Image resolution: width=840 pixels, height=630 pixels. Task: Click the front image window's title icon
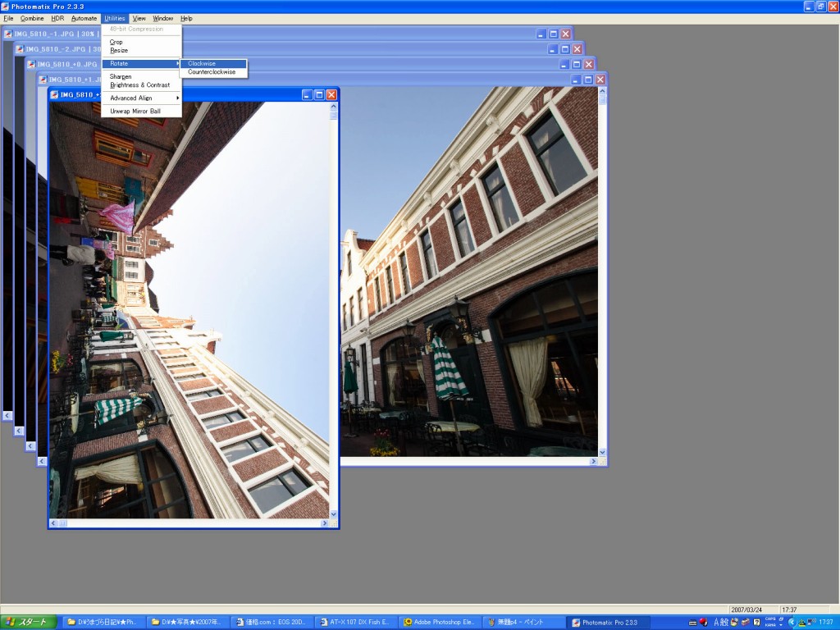[54, 95]
